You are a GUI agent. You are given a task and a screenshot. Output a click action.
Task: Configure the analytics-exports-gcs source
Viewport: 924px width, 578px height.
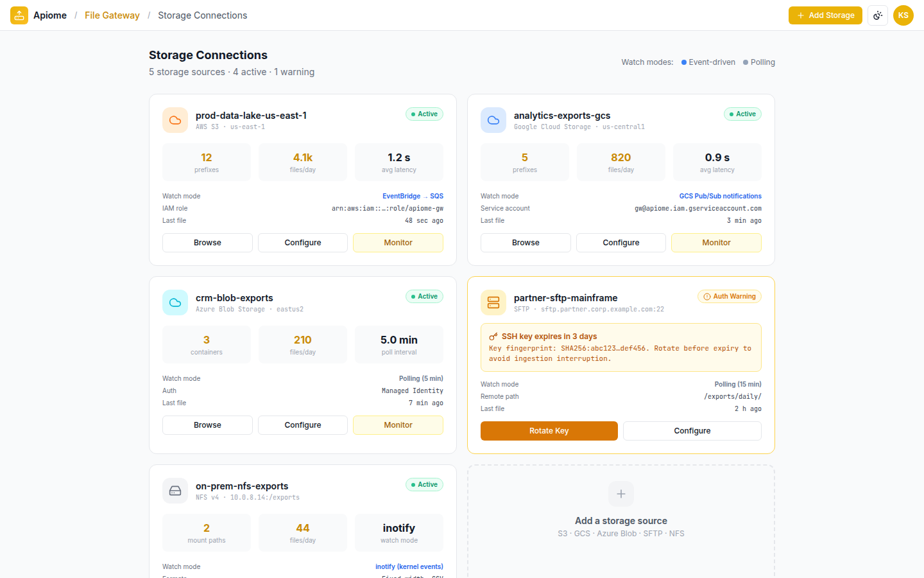[x=621, y=243]
